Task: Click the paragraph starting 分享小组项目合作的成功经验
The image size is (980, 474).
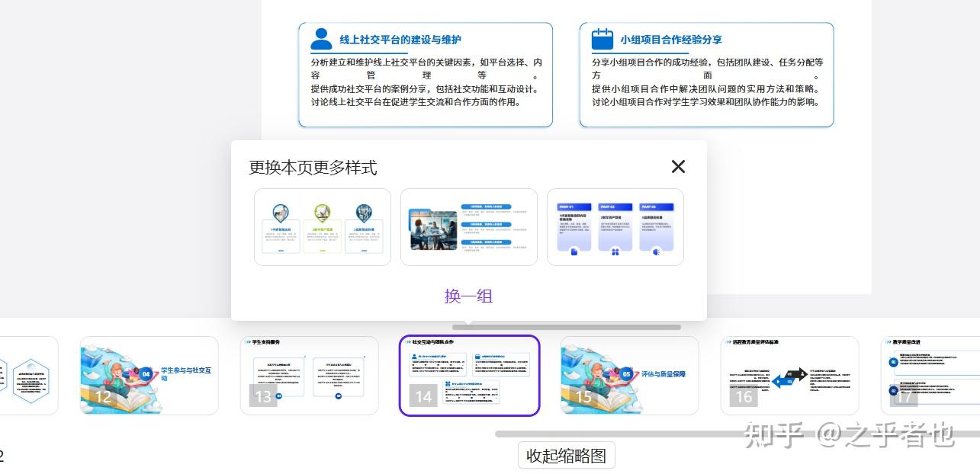Action: point(708,69)
